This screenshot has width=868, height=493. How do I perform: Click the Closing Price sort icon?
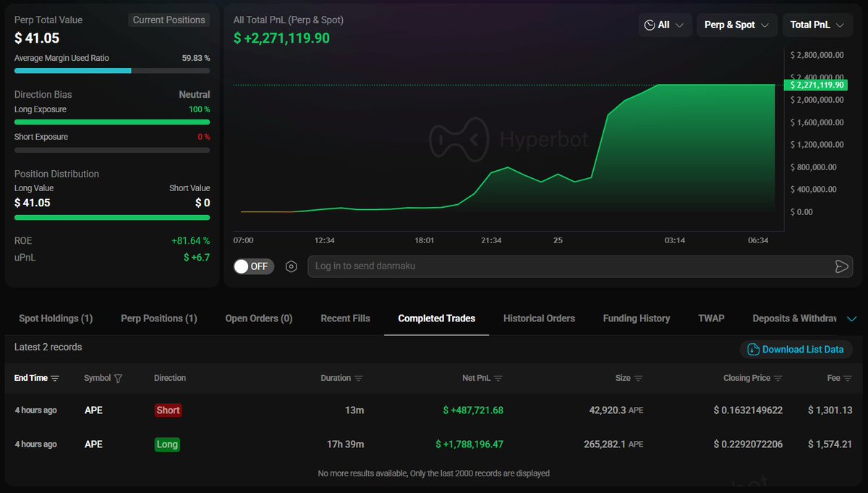(x=778, y=378)
